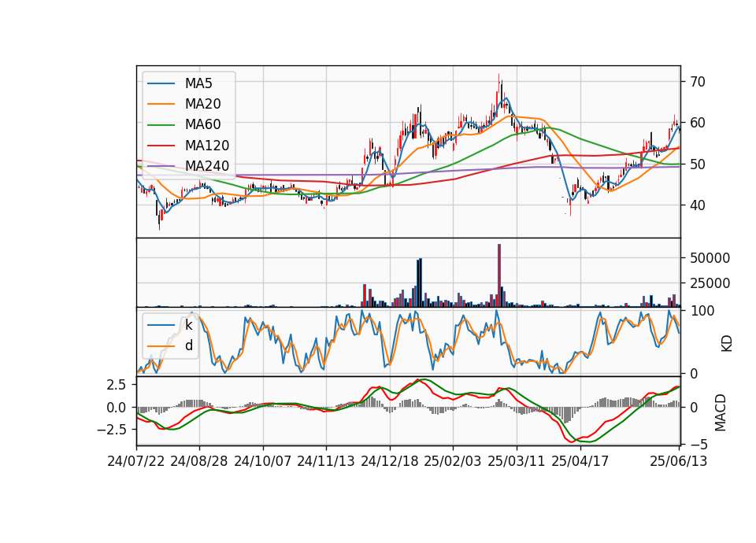Screen dimensions: 756x543
Task: Click the d legend label in KD panel
Action: pyautogui.click(x=188, y=345)
